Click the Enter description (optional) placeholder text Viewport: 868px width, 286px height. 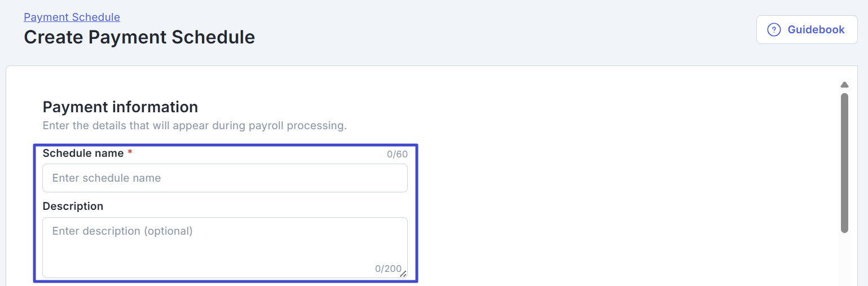pos(122,231)
